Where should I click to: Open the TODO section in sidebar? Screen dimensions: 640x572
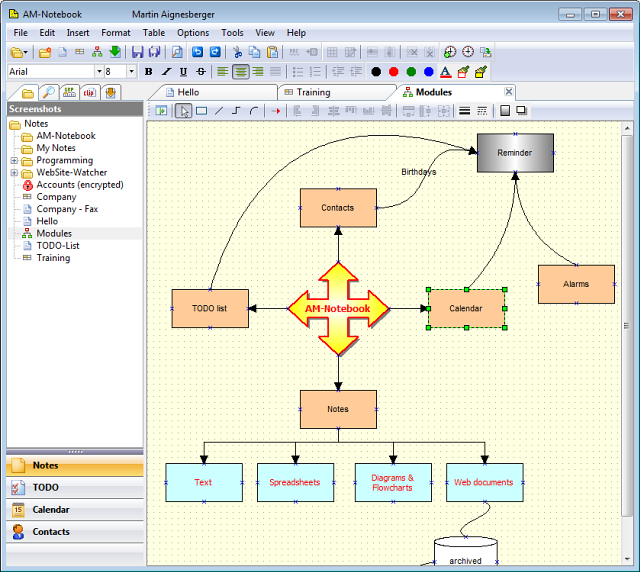click(75, 487)
